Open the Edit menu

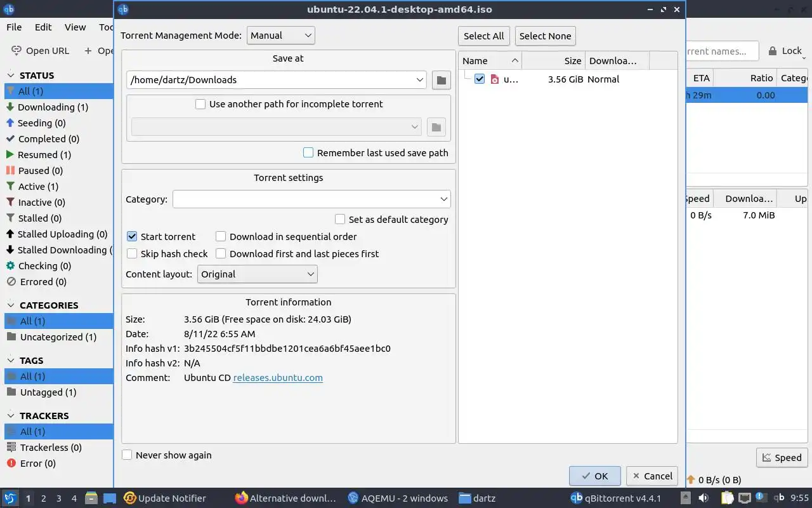[43, 27]
